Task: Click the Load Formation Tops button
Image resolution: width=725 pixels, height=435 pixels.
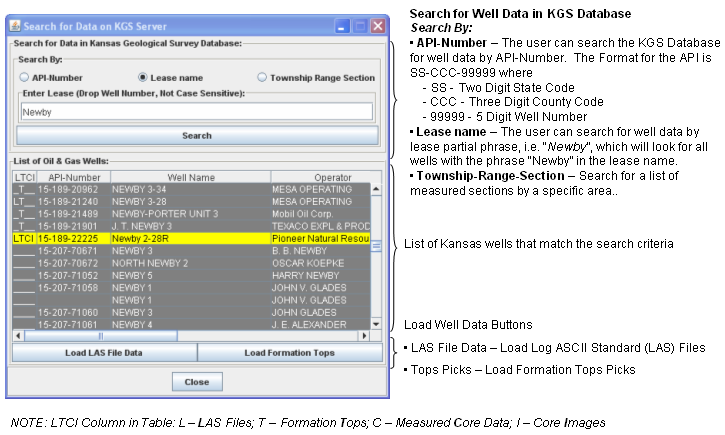Action: [x=290, y=353]
